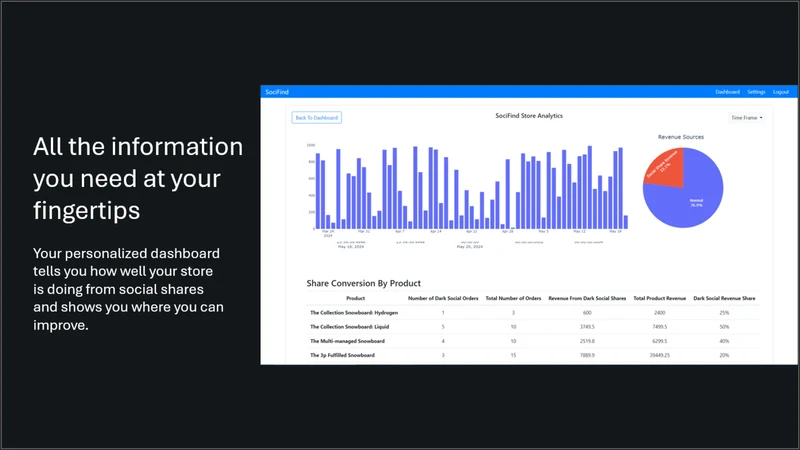
Task: Click the Logout link
Action: point(781,92)
